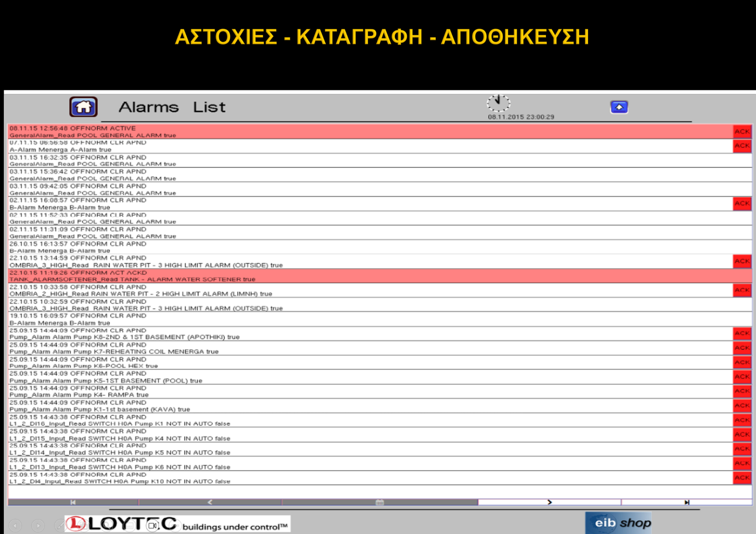This screenshot has height=534, width=756.
Task: Acknowledge Pump K1 KAVA alarm
Action: tap(742, 405)
